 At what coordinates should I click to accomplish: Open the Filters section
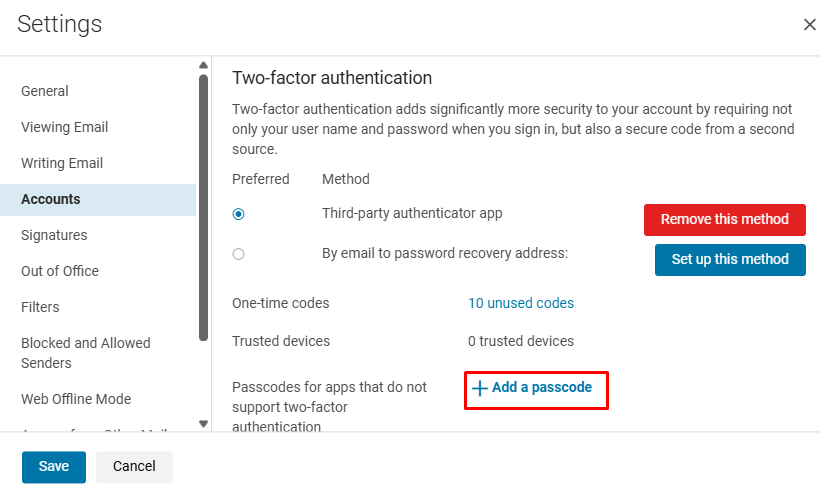point(40,307)
